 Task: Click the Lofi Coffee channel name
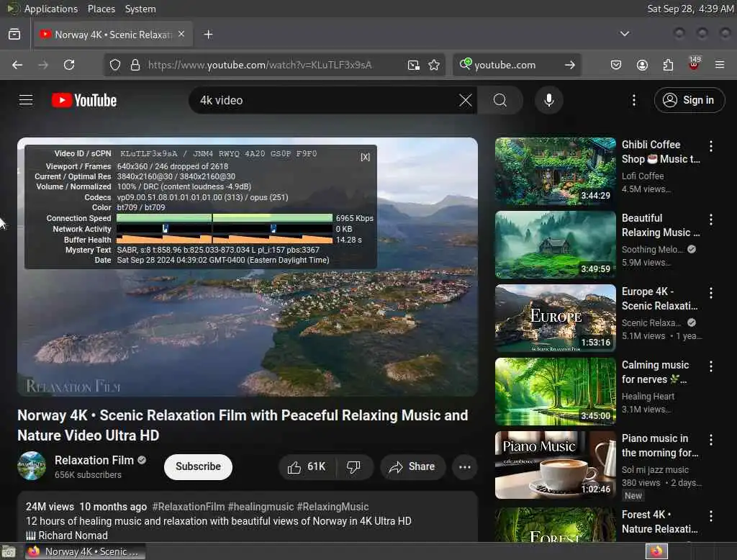[643, 176]
